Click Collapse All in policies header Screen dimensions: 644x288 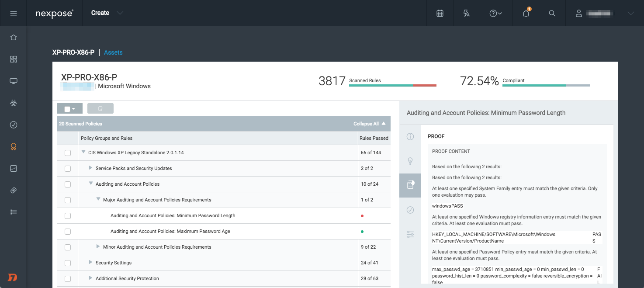click(x=369, y=124)
